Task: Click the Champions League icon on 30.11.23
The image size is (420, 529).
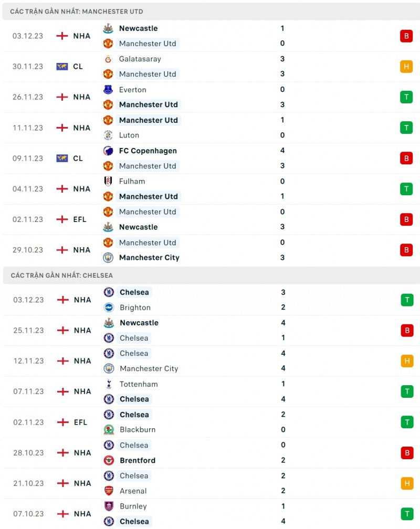Action: click(62, 67)
